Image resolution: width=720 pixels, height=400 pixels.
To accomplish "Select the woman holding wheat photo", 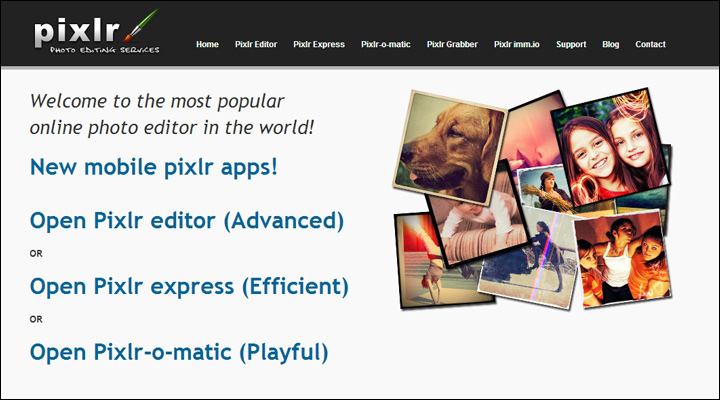I will click(544, 188).
